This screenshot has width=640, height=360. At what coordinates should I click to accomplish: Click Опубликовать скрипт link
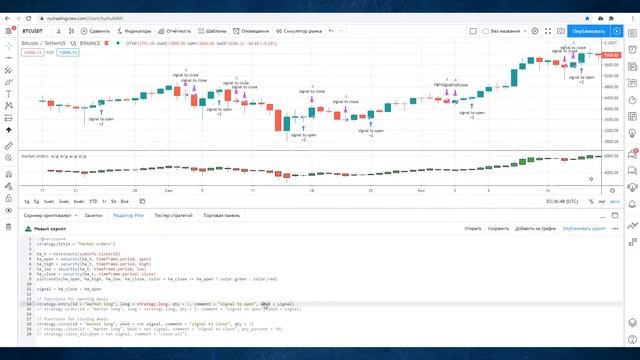tap(584, 229)
